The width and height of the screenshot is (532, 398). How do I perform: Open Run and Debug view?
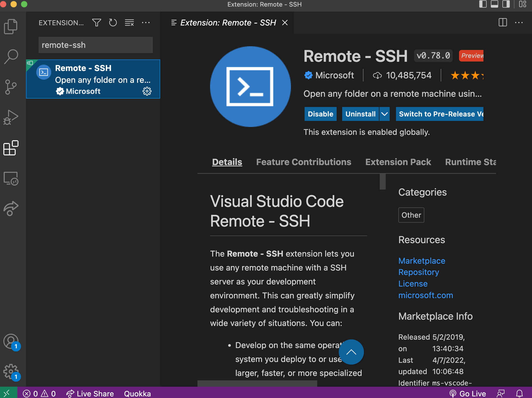(x=11, y=118)
